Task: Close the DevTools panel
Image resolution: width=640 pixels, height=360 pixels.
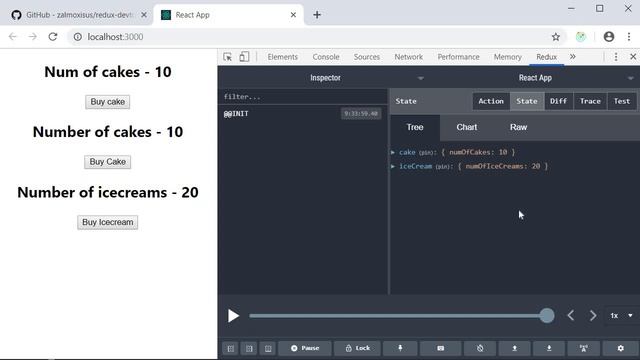Action: pos(633,57)
